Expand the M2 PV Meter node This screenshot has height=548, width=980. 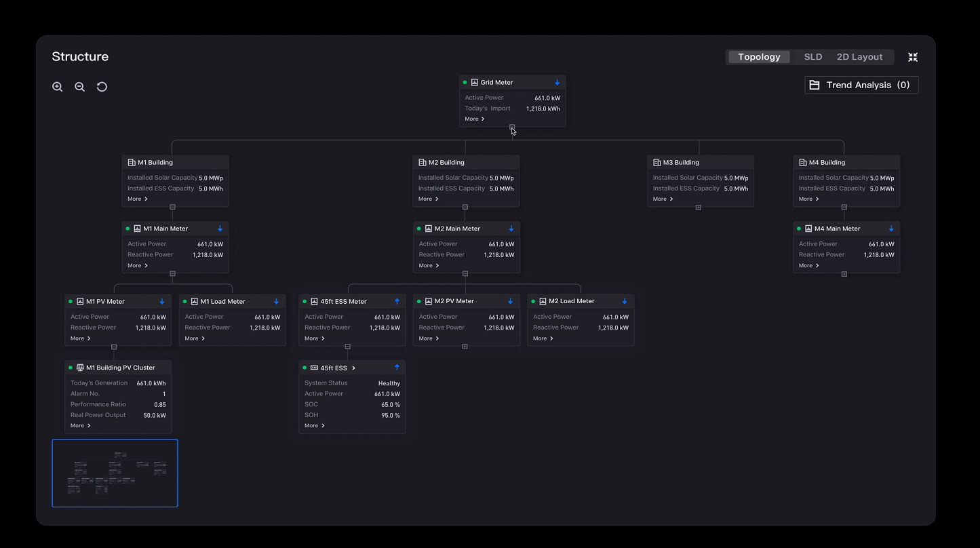click(x=465, y=347)
